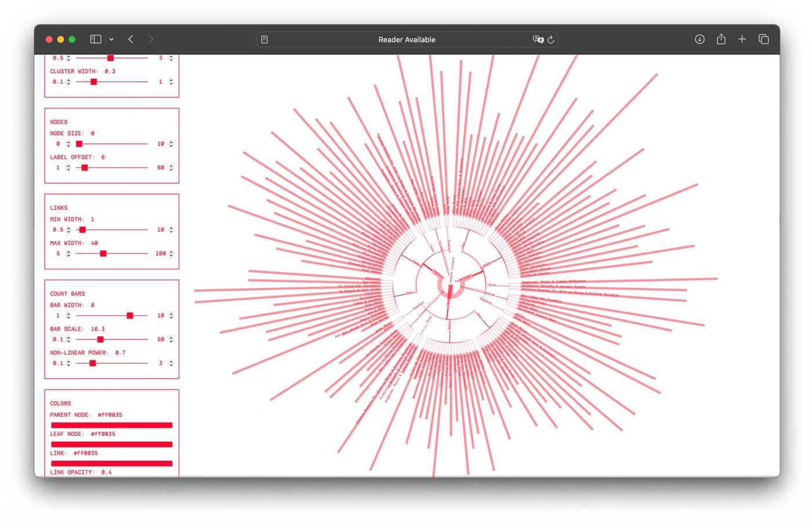The height and width of the screenshot is (528, 812).
Task: Open the Parent Node color swatch
Action: (x=111, y=425)
